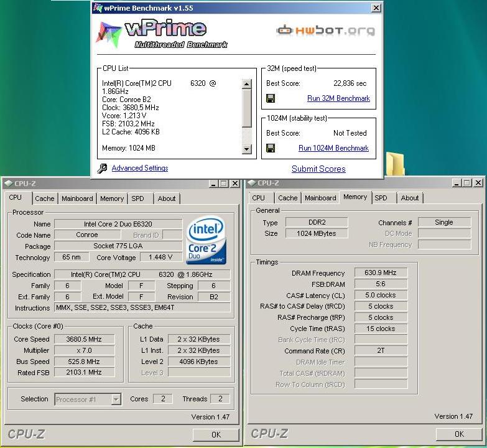Click Rated FSB value 2103.1 MHz
This screenshot has height=448, width=487.
coord(84,372)
